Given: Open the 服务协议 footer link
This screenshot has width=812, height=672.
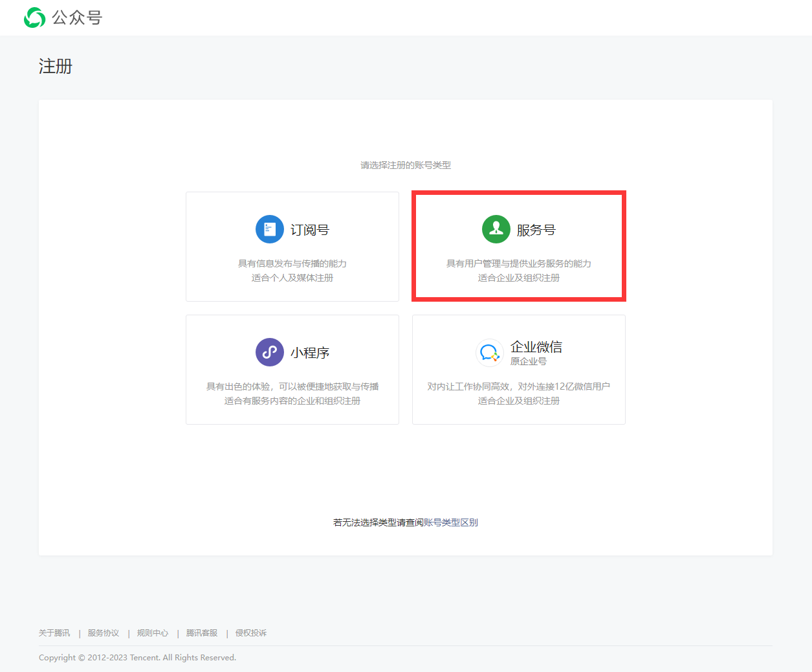Looking at the screenshot, I should (x=104, y=633).
